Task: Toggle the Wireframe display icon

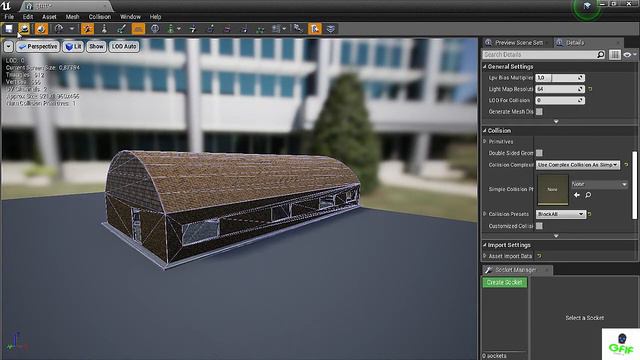Action: click(104, 29)
